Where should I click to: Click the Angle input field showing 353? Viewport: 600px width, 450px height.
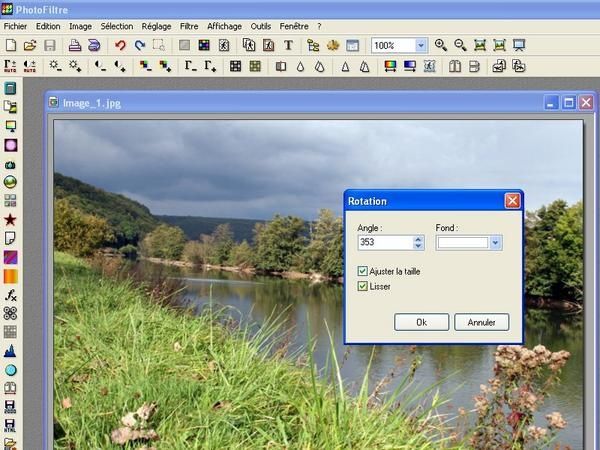tap(386, 243)
